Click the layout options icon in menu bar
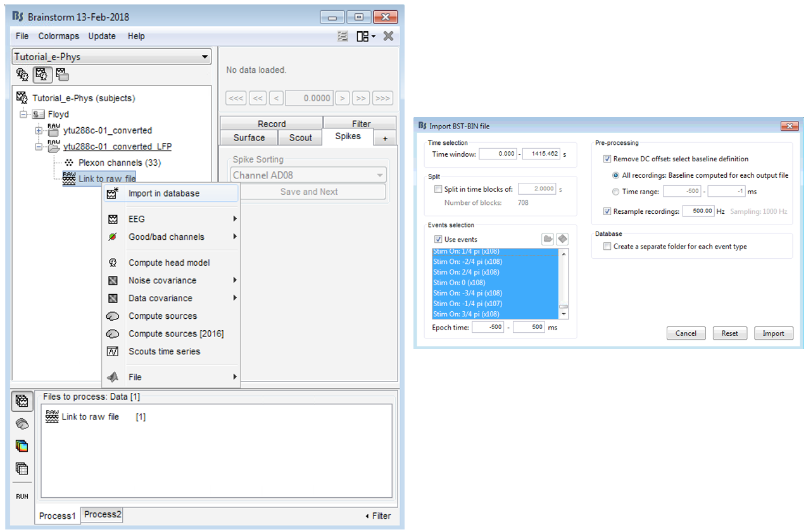The height and width of the screenshot is (532, 806). coord(365,36)
